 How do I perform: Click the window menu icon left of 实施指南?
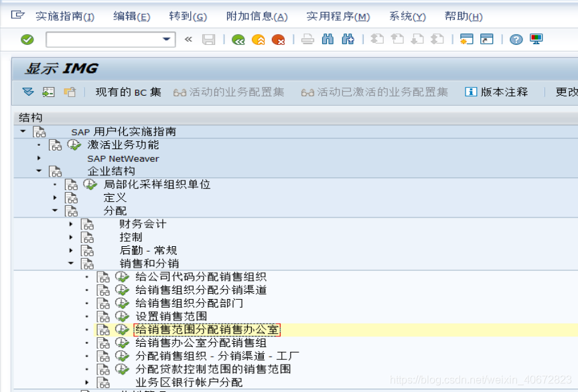(x=17, y=15)
